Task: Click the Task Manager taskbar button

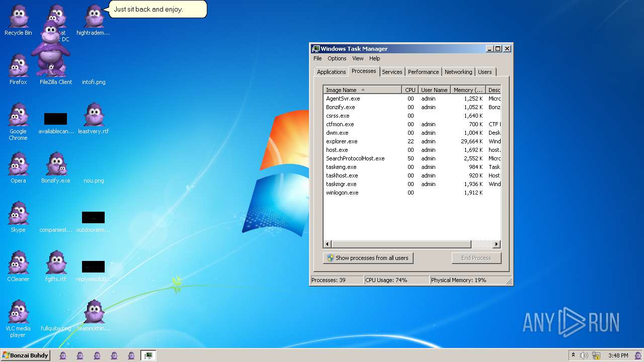Action: click(148, 355)
